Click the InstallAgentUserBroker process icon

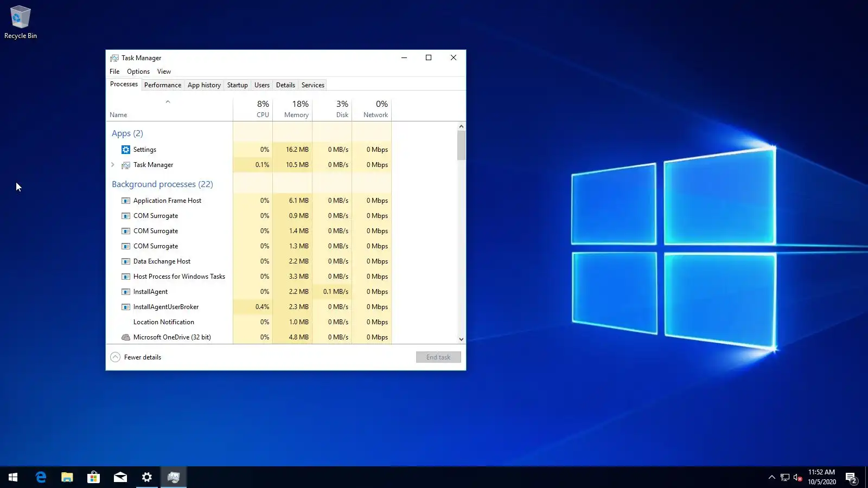(126, 307)
